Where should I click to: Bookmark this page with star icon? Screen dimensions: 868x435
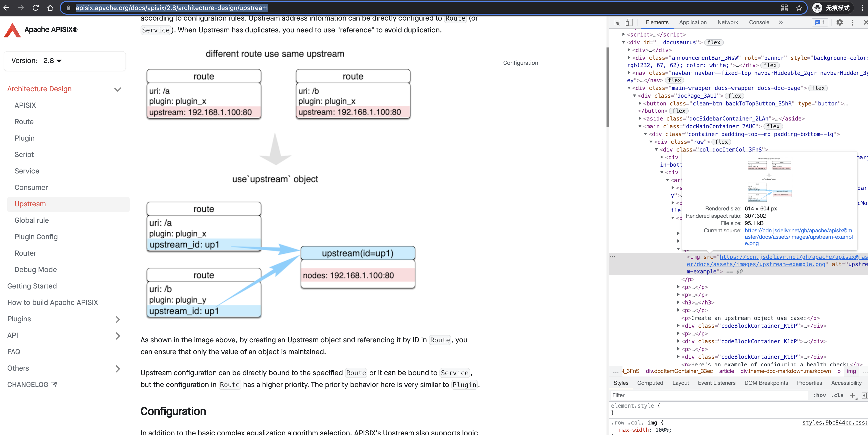[x=799, y=8]
